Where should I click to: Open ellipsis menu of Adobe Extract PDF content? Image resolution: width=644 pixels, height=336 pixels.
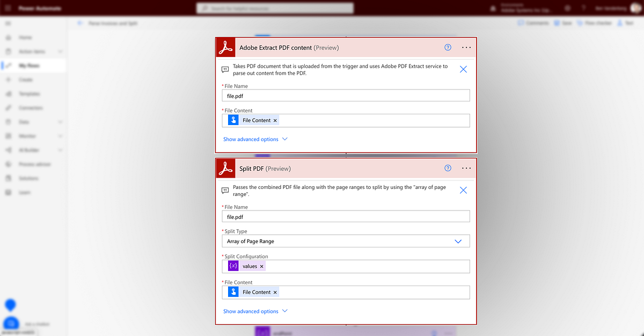click(466, 47)
